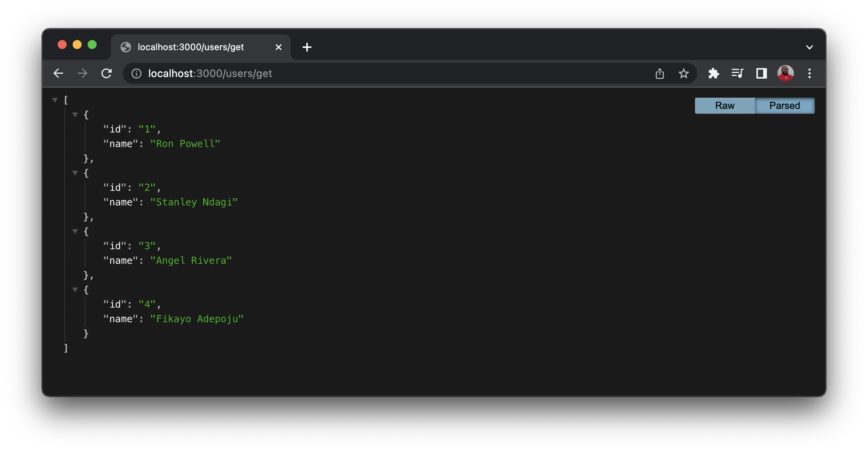This screenshot has width=868, height=452.
Task: Collapse the JSON object containing Ron Powell
Action: [x=75, y=114]
